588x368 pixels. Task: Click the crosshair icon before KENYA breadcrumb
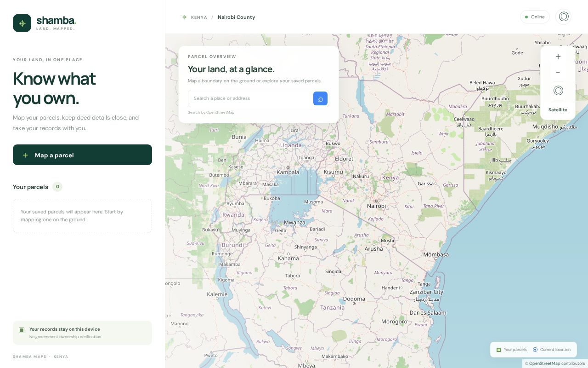[184, 17]
